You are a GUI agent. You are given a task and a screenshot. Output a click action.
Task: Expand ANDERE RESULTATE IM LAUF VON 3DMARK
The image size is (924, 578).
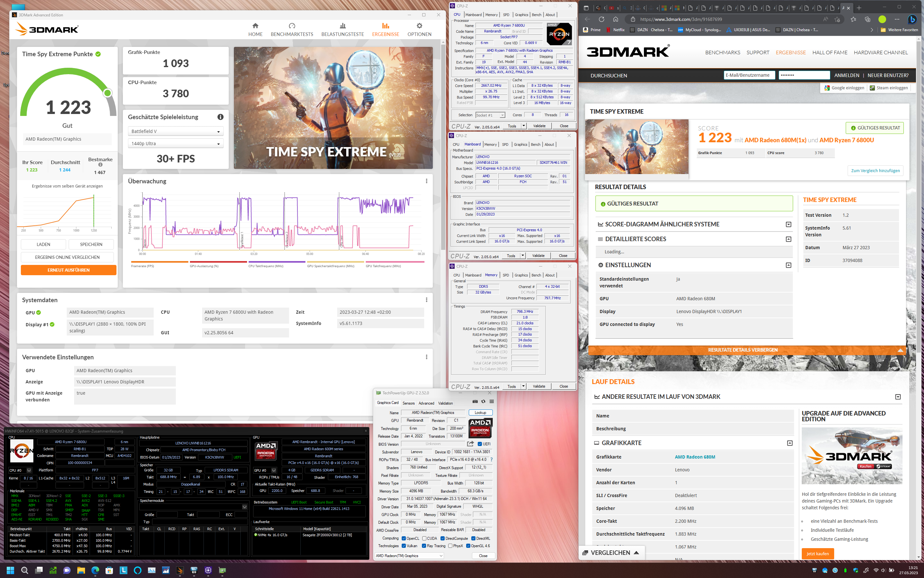pyautogui.click(x=898, y=397)
